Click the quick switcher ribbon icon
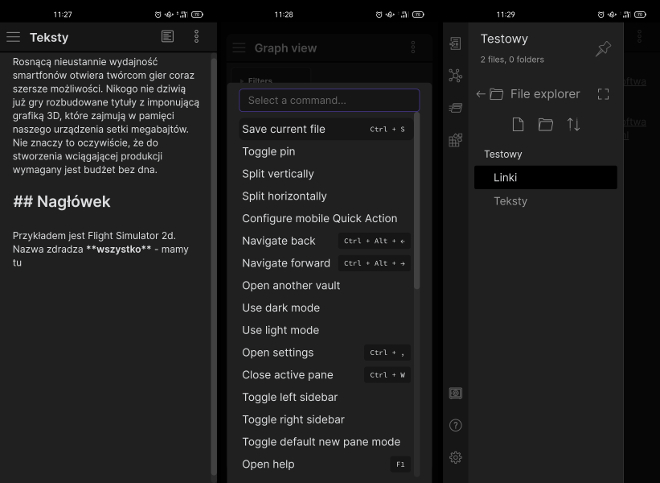The height and width of the screenshot is (483, 660). pos(455,44)
